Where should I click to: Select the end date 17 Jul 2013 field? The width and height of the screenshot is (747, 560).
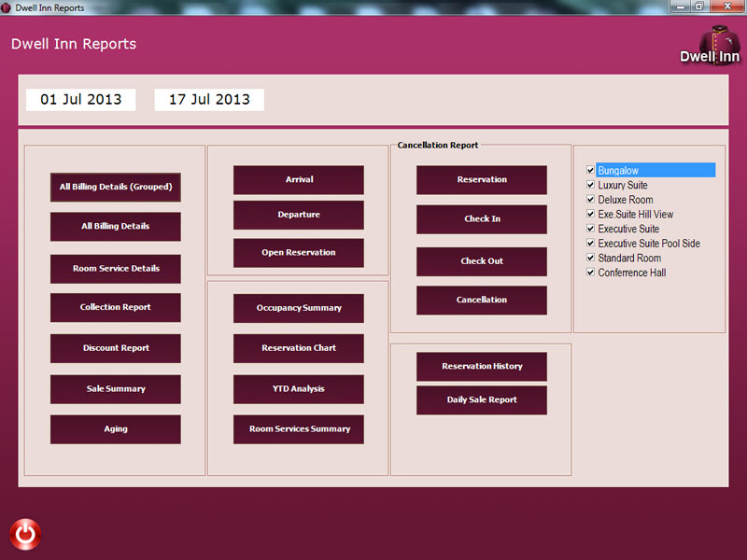pyautogui.click(x=209, y=100)
